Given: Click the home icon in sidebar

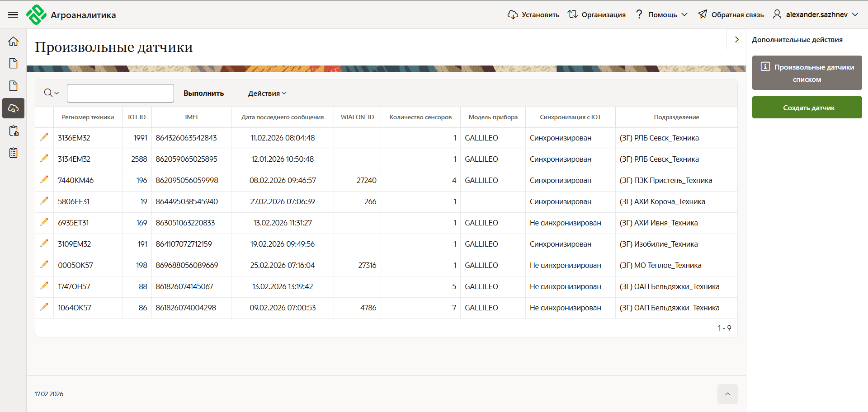Looking at the screenshot, I should [14, 41].
